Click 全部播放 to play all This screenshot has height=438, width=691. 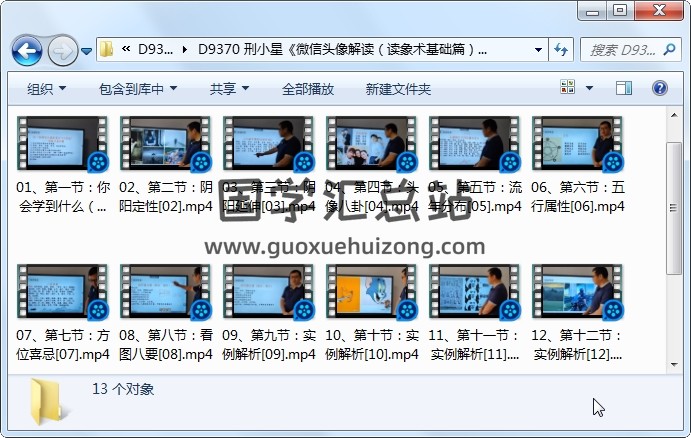pos(308,89)
